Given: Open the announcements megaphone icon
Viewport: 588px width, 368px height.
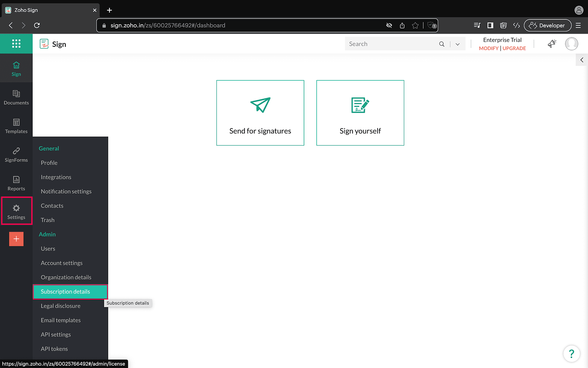Looking at the screenshot, I should coord(552,44).
